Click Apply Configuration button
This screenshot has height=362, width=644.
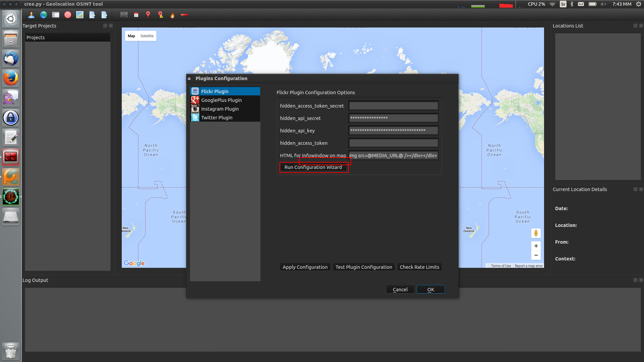tap(305, 267)
